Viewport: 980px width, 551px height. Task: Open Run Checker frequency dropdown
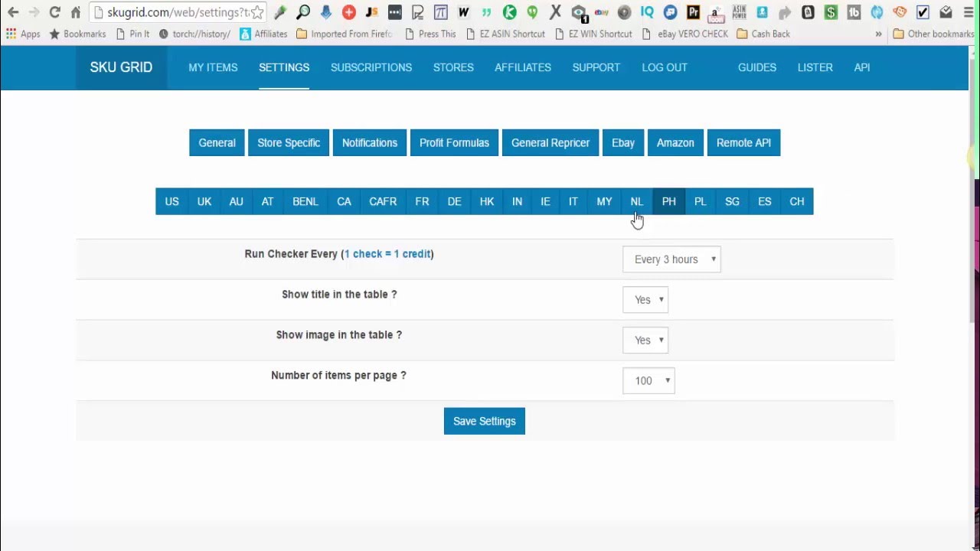coord(671,259)
